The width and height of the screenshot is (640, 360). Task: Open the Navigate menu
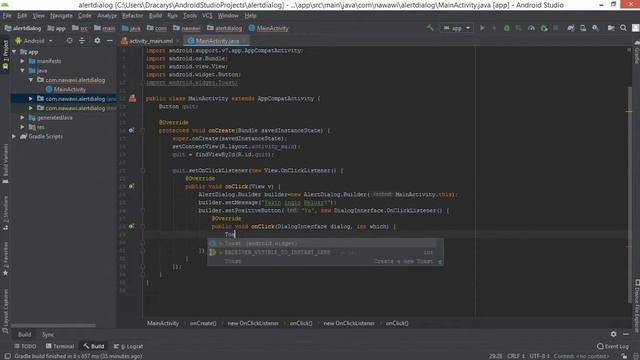[61, 16]
